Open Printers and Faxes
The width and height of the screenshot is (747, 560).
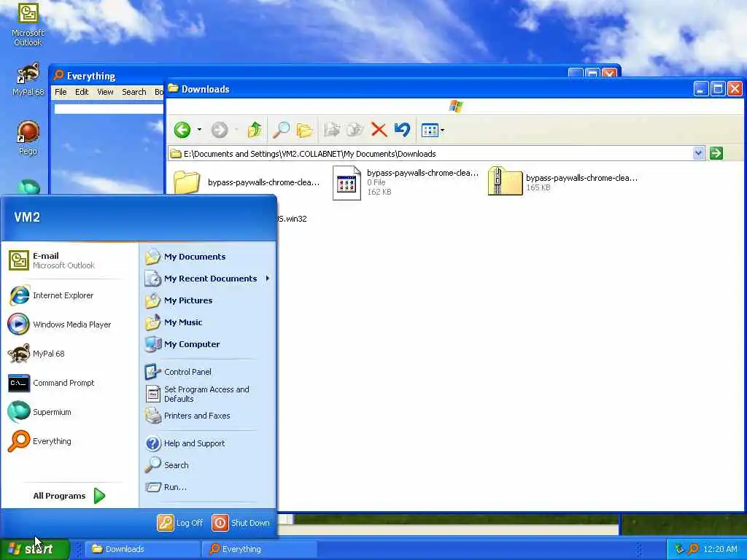[x=208, y=416]
